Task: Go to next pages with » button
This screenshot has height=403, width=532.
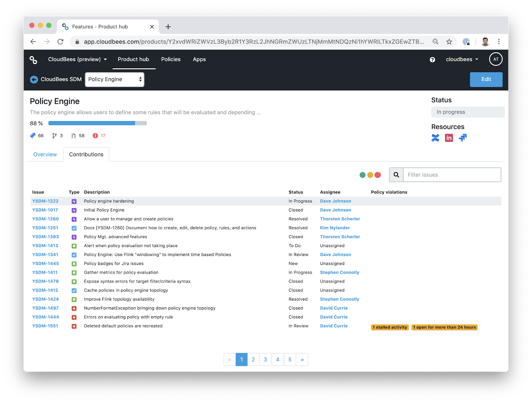Action: tap(302, 359)
